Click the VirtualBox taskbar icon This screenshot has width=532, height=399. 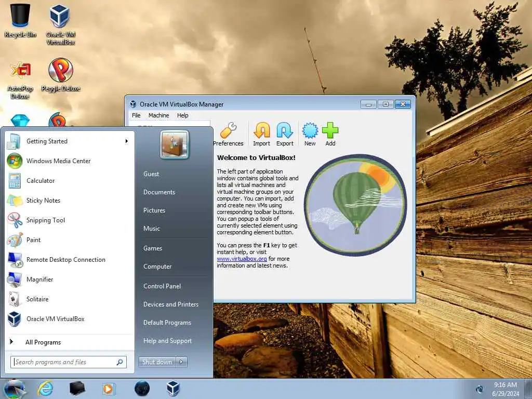[x=173, y=389]
